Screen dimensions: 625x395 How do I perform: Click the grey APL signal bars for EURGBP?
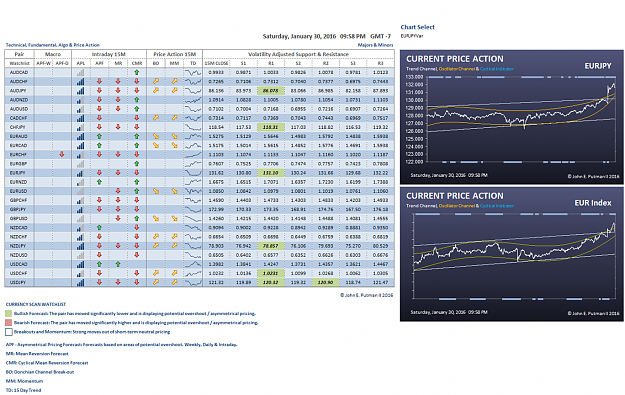(x=81, y=164)
